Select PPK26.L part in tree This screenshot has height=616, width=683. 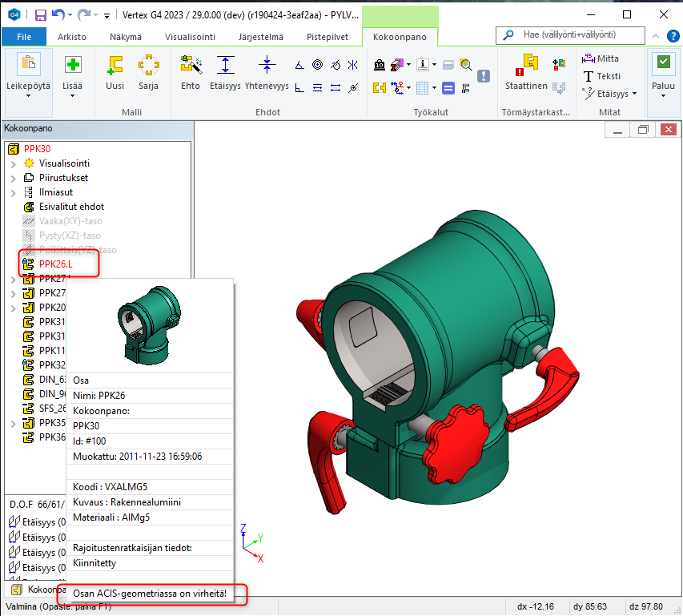[x=55, y=264]
